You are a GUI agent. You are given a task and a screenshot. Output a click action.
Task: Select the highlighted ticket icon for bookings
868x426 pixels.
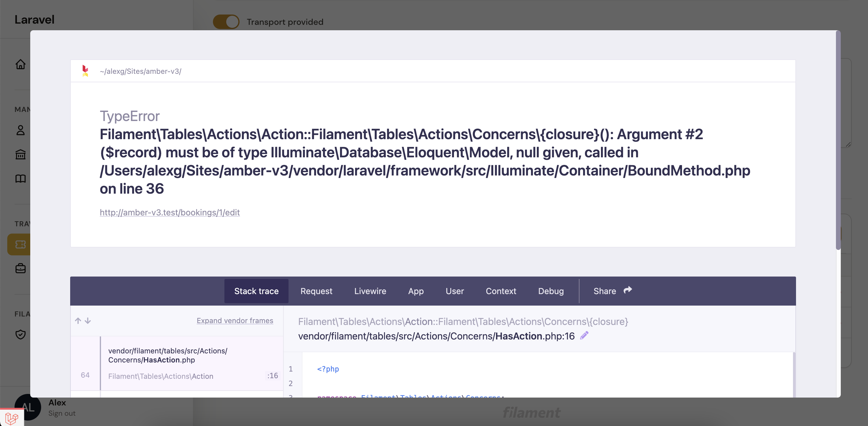click(20, 244)
